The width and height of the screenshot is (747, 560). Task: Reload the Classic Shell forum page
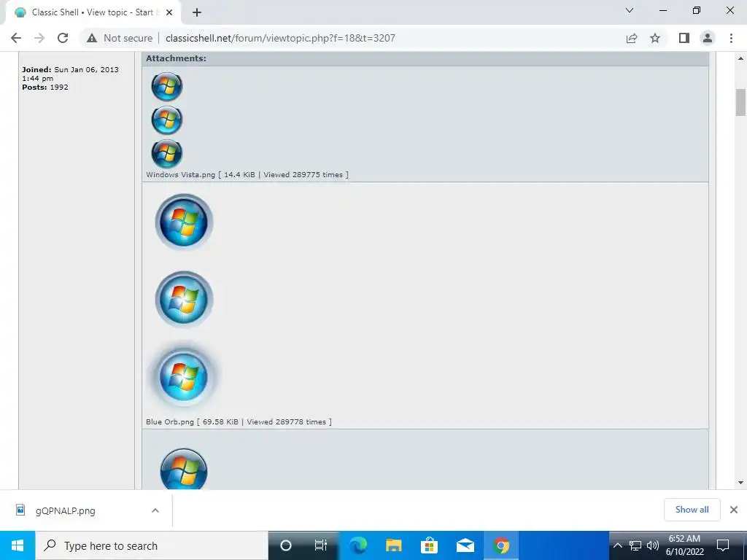click(x=63, y=38)
